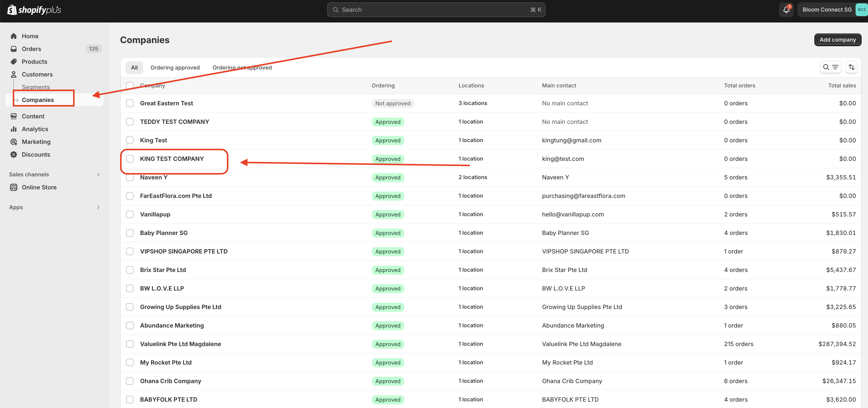The image size is (868, 408).
Task: Check the Baby Planner SG checkbox
Action: [x=130, y=233]
